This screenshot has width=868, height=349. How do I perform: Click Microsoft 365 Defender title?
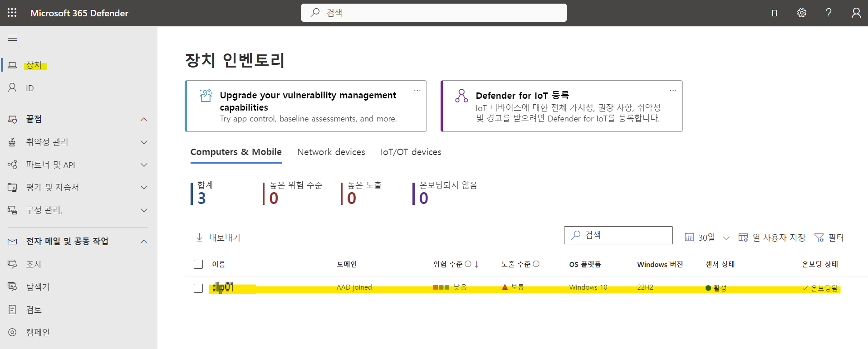coord(79,13)
